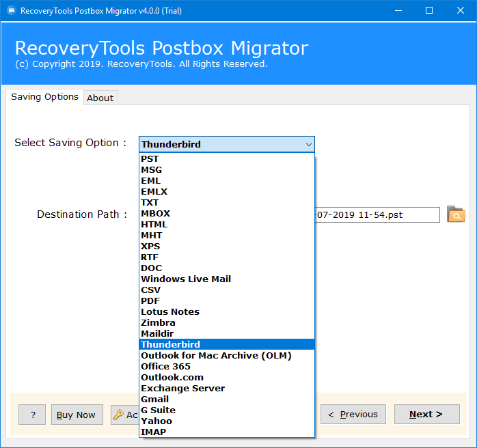Choose PST from the saving list

[150, 159]
